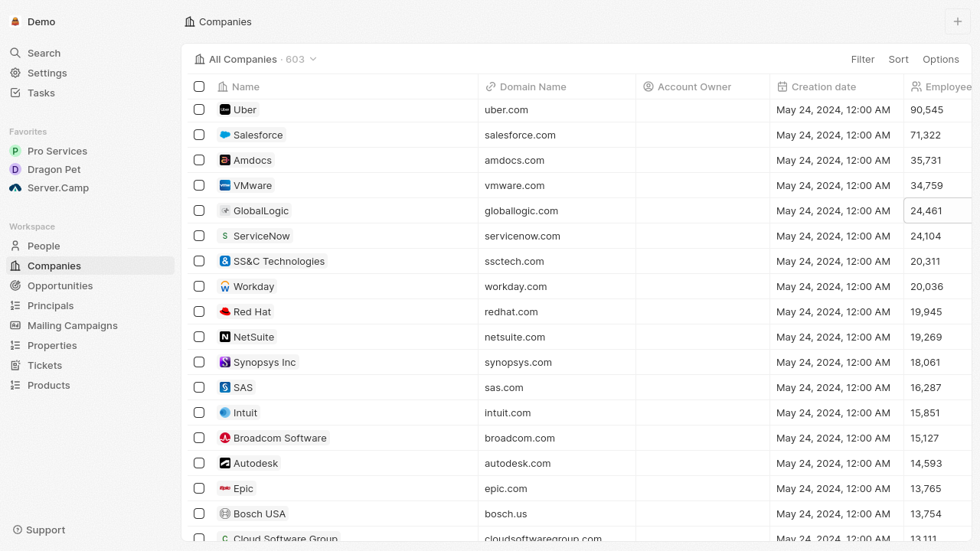The height and width of the screenshot is (551, 980).
Task: Click the servicenow.com domain cell
Action: point(557,236)
